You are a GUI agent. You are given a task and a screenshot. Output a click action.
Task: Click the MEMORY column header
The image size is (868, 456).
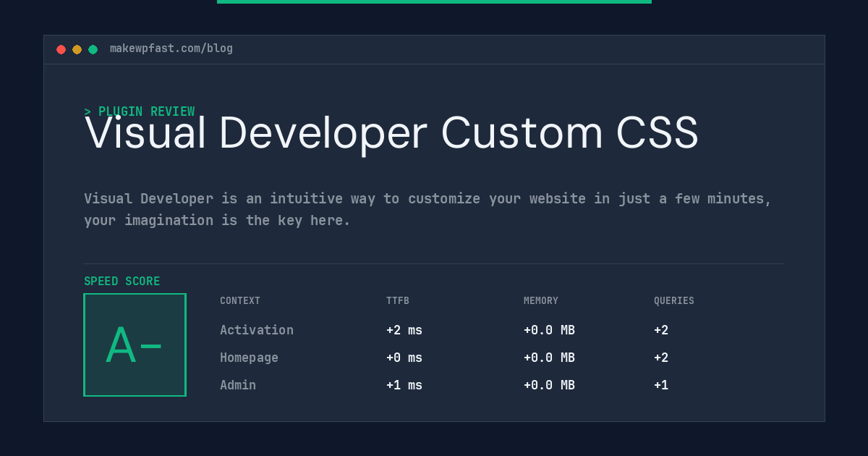coord(541,301)
